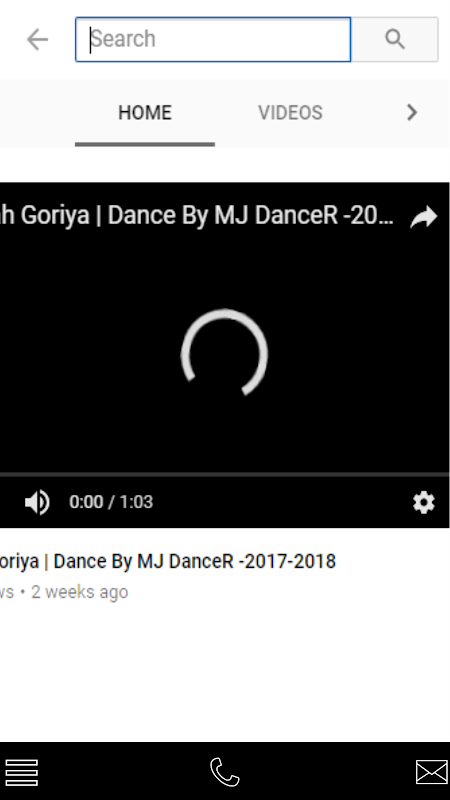Share the video using arrow icon
450x800 pixels.
(x=424, y=216)
